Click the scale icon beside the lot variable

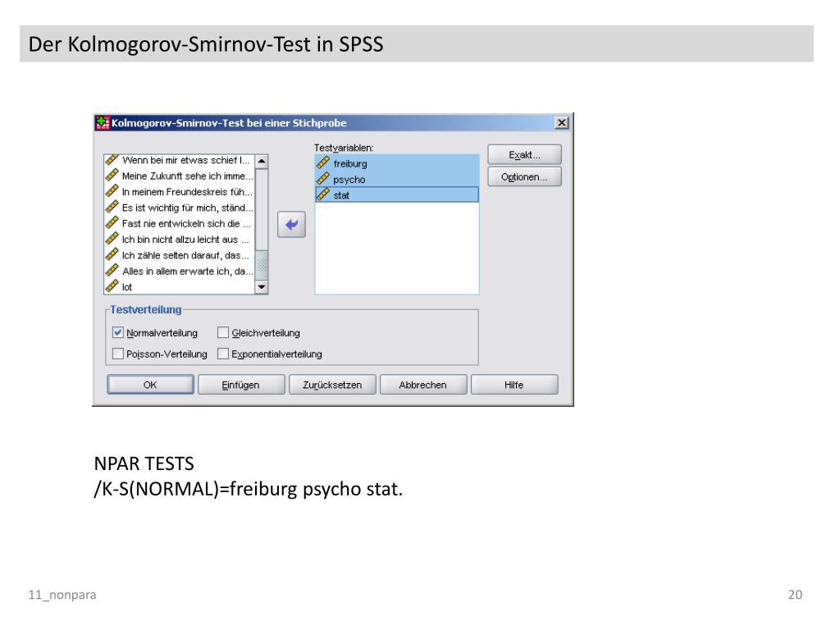pyautogui.click(x=112, y=286)
